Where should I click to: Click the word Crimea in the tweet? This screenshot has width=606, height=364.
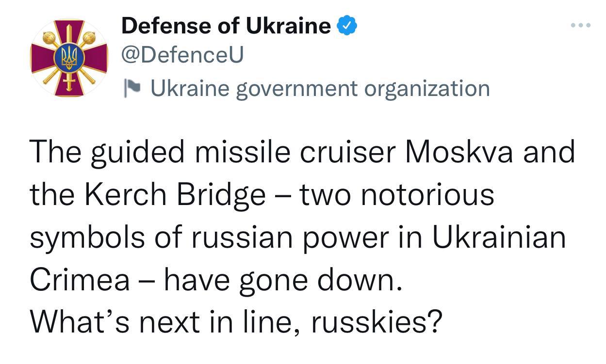point(80,280)
